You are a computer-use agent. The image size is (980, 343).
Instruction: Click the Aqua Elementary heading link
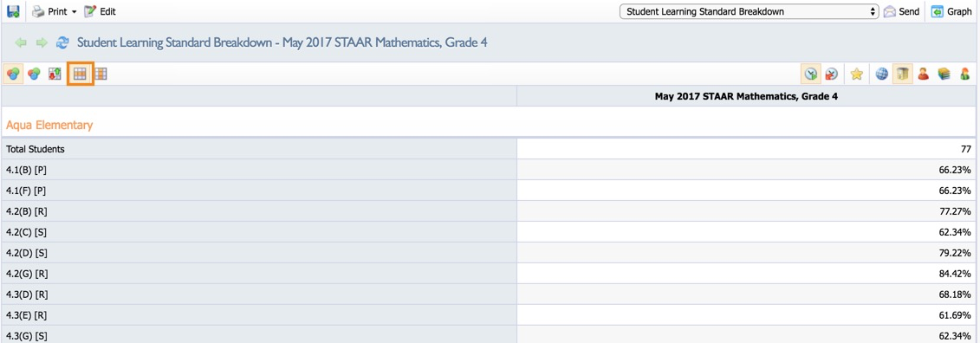pyautogui.click(x=49, y=125)
